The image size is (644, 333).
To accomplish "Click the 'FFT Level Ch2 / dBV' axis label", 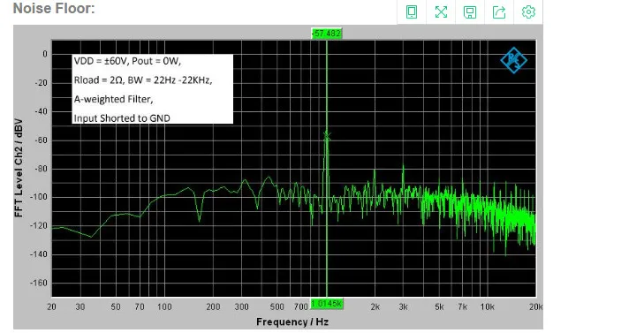I will 19,168.
